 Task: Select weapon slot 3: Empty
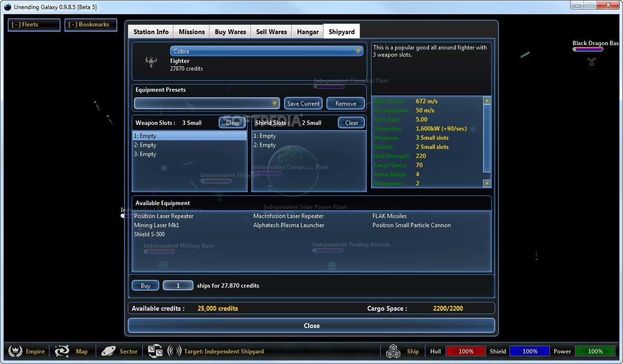190,154
